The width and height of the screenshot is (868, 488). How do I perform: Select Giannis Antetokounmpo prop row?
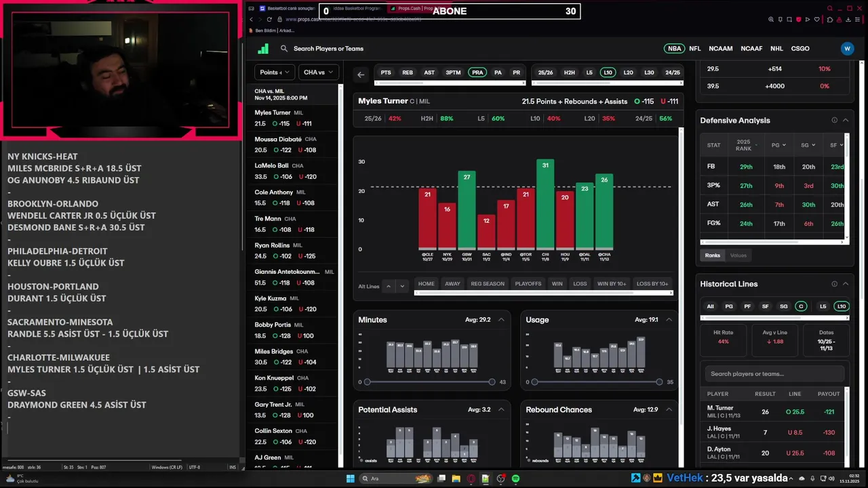[x=294, y=277]
